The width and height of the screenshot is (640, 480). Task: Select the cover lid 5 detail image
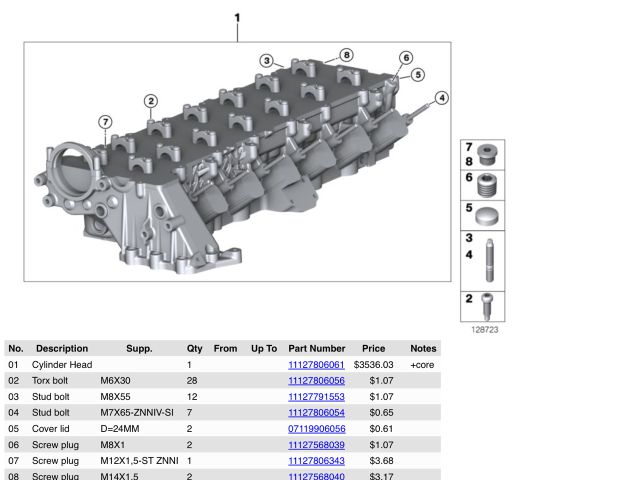pos(488,216)
